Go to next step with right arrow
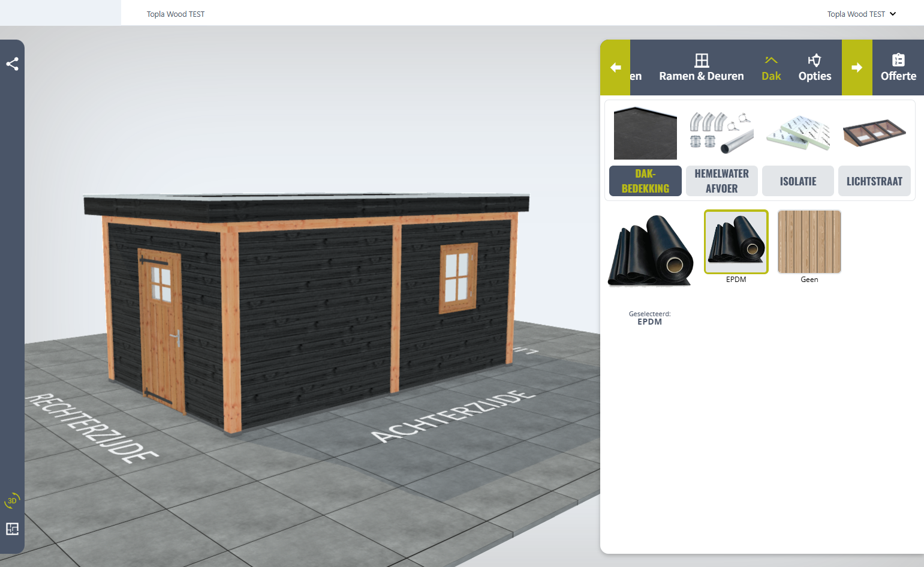The height and width of the screenshot is (567, 924). click(857, 67)
